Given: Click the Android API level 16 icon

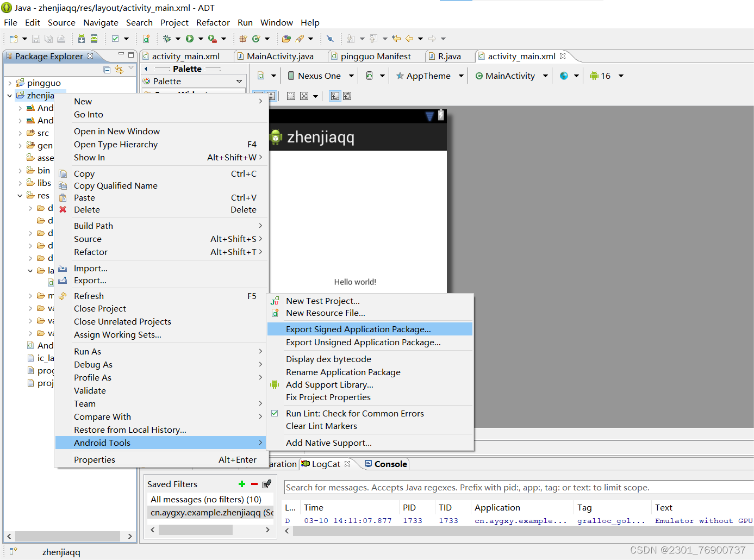Looking at the screenshot, I should [x=594, y=76].
